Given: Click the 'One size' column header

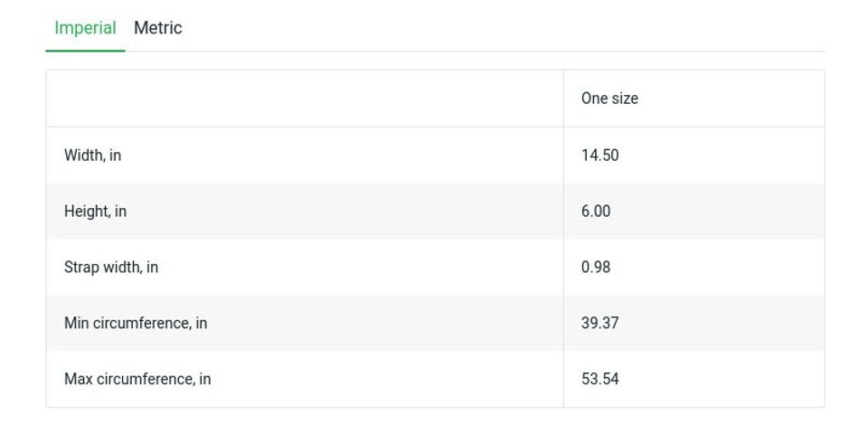Looking at the screenshot, I should point(609,99).
